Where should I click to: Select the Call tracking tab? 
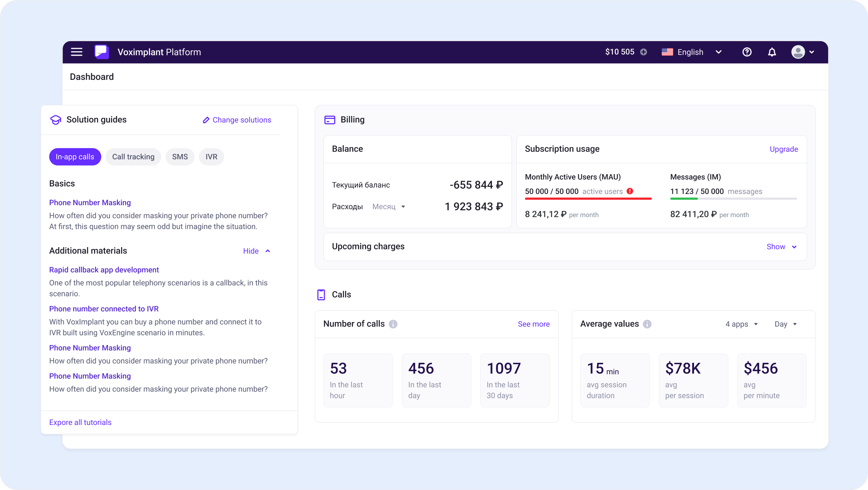(x=133, y=157)
